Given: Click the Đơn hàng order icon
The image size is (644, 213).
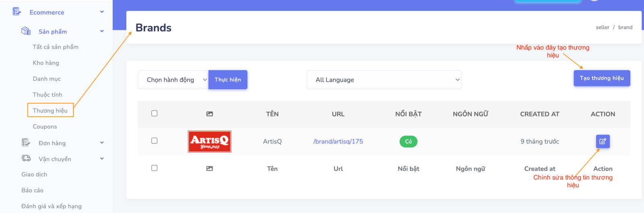Looking at the screenshot, I should point(26,142).
